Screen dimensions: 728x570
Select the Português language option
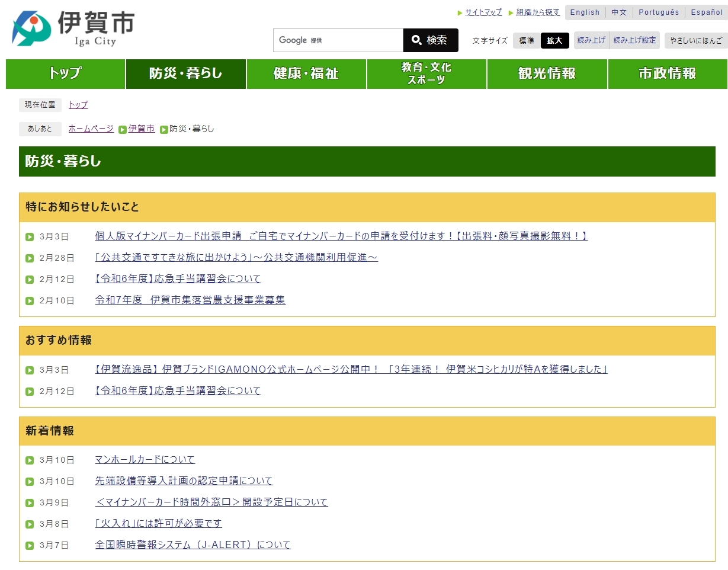pyautogui.click(x=659, y=12)
